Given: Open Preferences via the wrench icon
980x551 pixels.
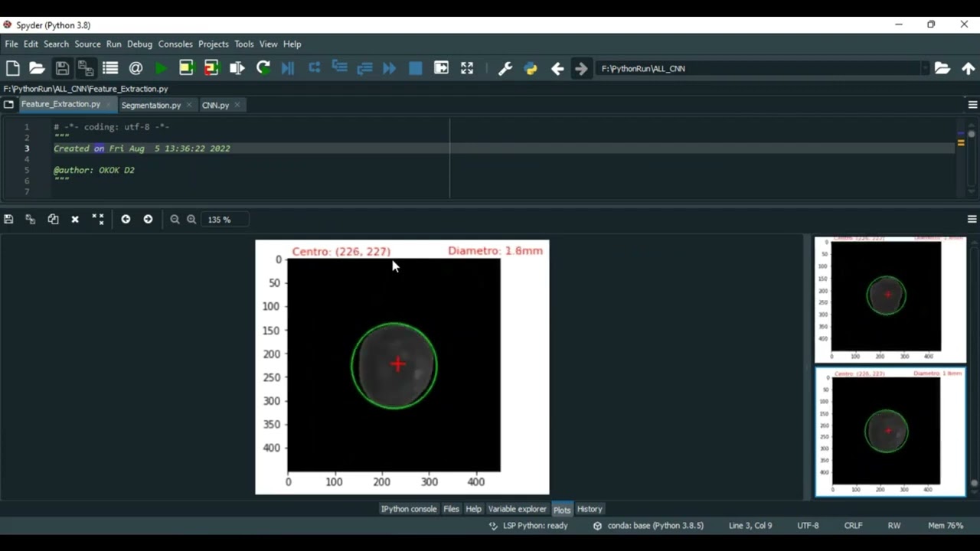Looking at the screenshot, I should 505,68.
